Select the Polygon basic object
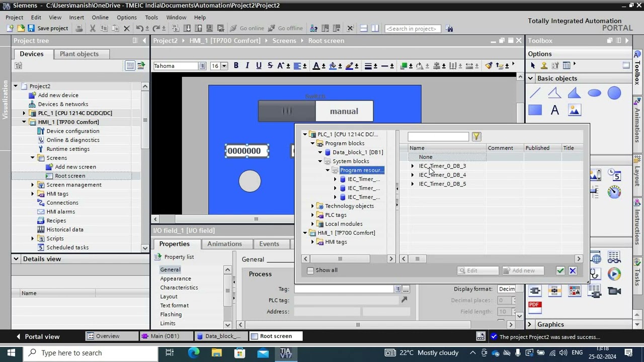 point(574,93)
